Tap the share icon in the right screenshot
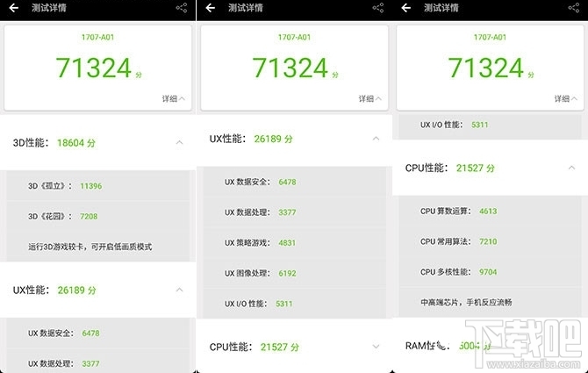588x373 pixels. pos(574,8)
